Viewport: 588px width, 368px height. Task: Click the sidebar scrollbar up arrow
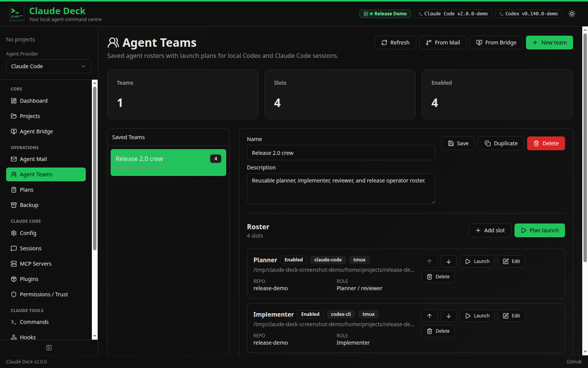(x=95, y=83)
